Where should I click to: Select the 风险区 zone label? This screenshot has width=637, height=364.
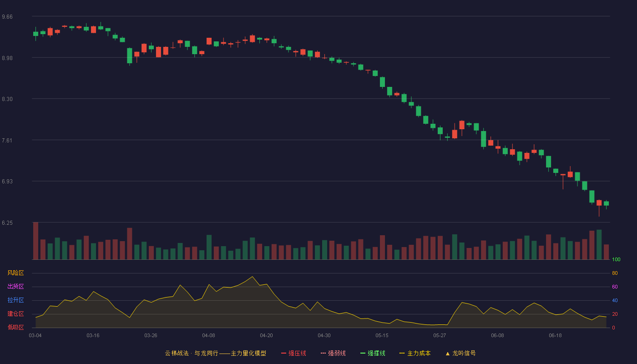coord(16,273)
